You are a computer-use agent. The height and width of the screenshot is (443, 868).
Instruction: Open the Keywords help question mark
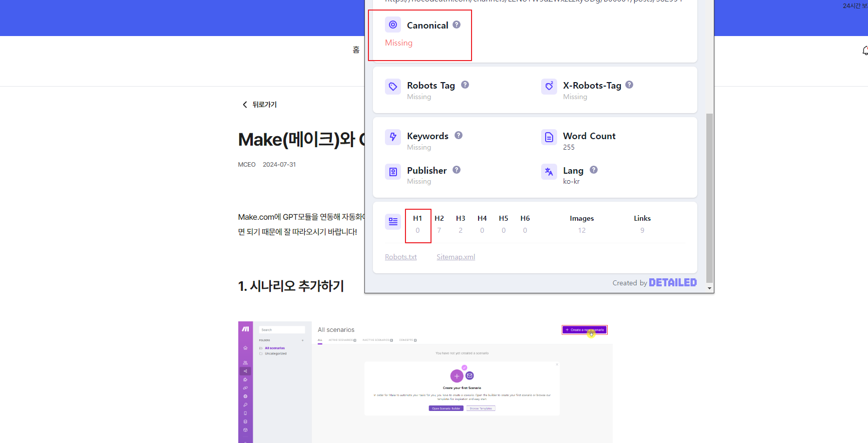pos(459,135)
